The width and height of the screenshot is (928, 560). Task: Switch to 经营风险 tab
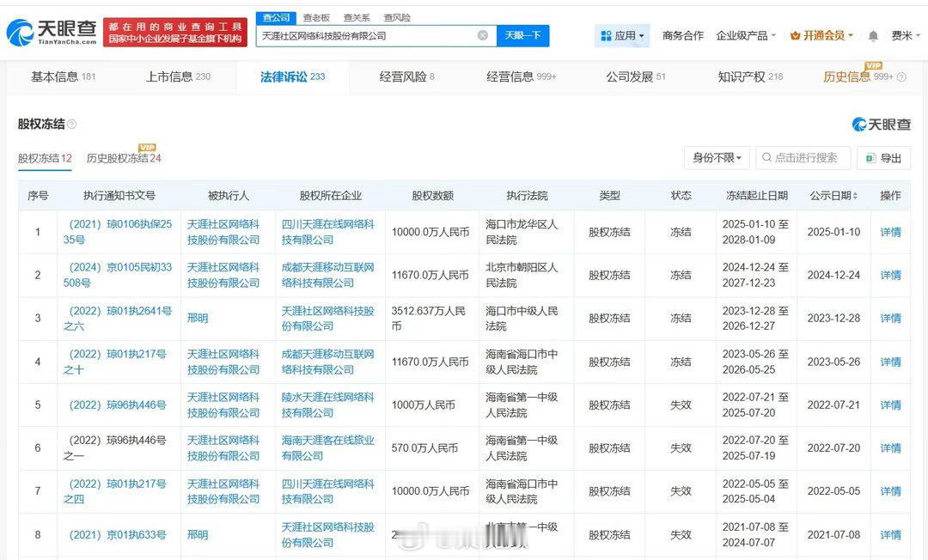point(407,77)
